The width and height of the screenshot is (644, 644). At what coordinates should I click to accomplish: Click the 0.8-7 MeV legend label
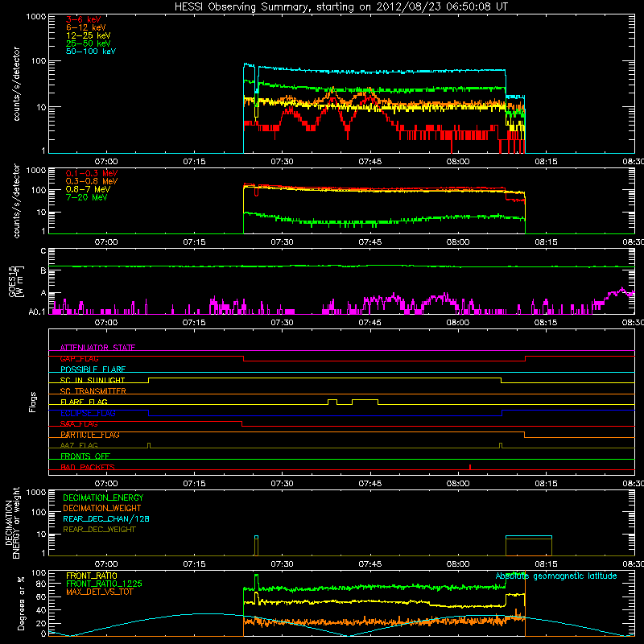(x=88, y=189)
